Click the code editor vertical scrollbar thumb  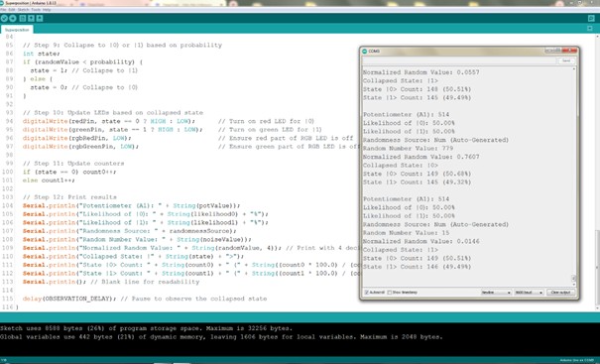tap(597, 267)
